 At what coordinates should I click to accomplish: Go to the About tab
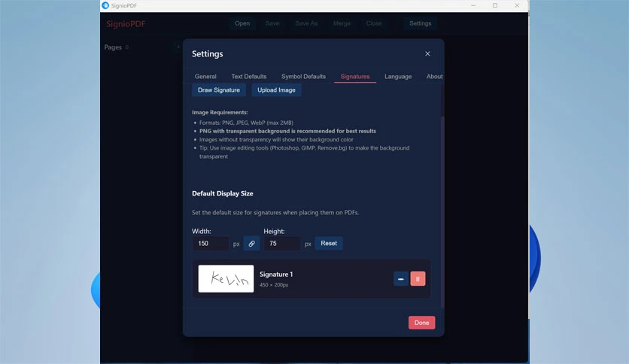point(434,77)
